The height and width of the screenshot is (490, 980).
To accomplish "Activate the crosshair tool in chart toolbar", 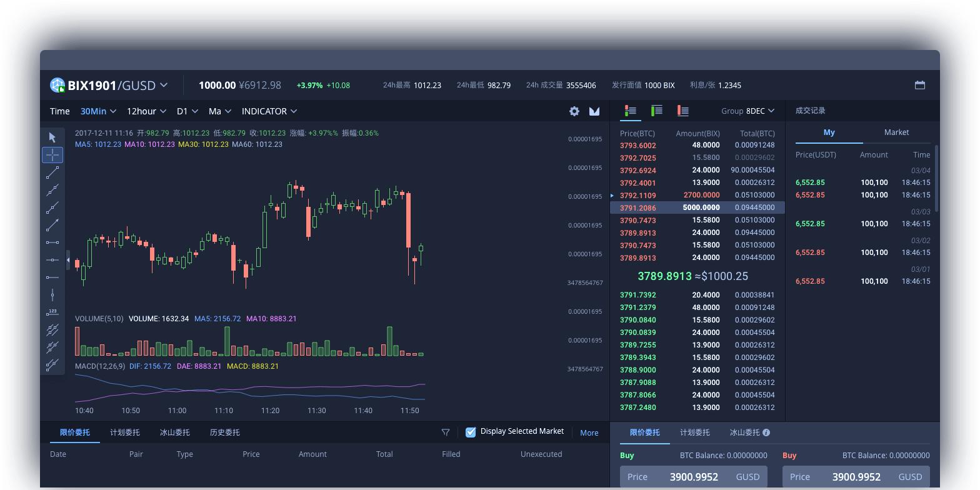I will point(52,154).
